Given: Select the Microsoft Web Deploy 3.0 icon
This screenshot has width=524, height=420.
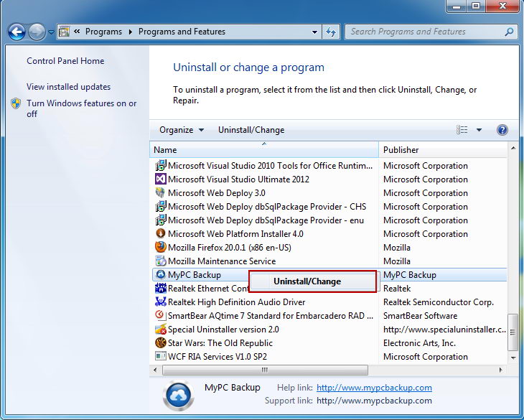Looking at the screenshot, I should (160, 193).
